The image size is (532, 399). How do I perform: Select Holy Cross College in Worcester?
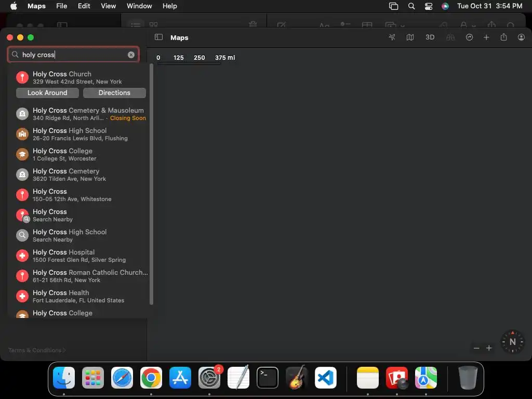[81, 154]
